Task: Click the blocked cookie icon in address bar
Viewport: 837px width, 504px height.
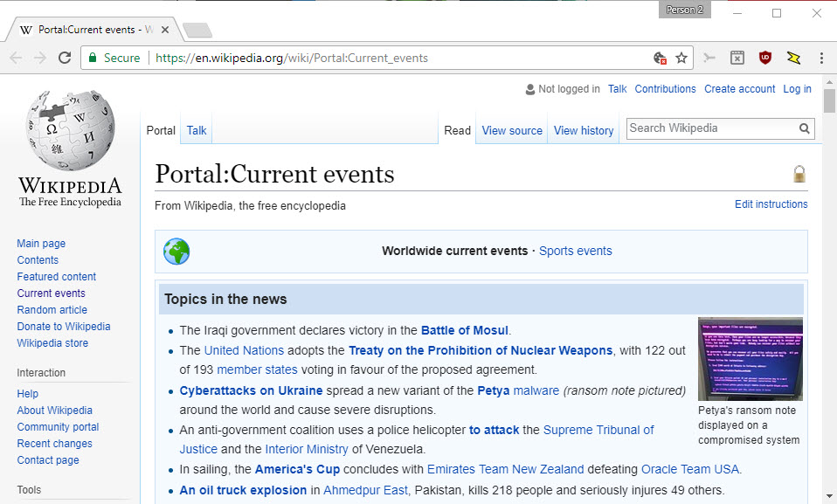Action: pos(660,58)
